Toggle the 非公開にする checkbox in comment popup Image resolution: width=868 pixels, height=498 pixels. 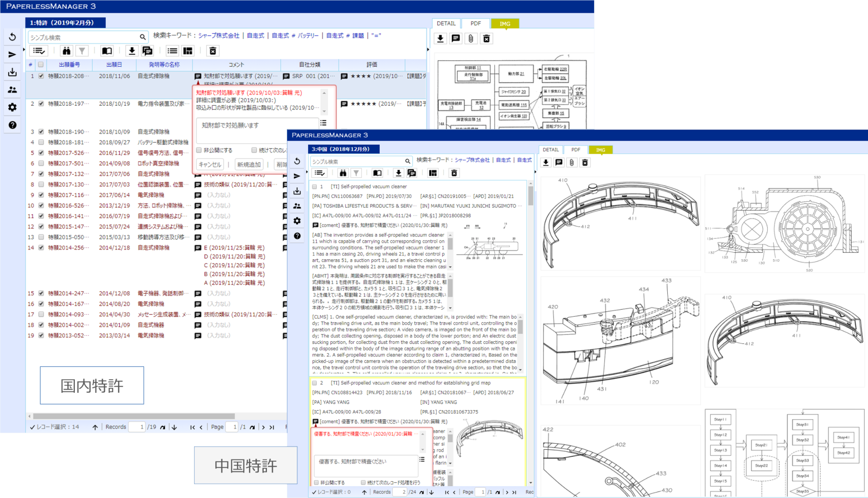[x=199, y=150]
